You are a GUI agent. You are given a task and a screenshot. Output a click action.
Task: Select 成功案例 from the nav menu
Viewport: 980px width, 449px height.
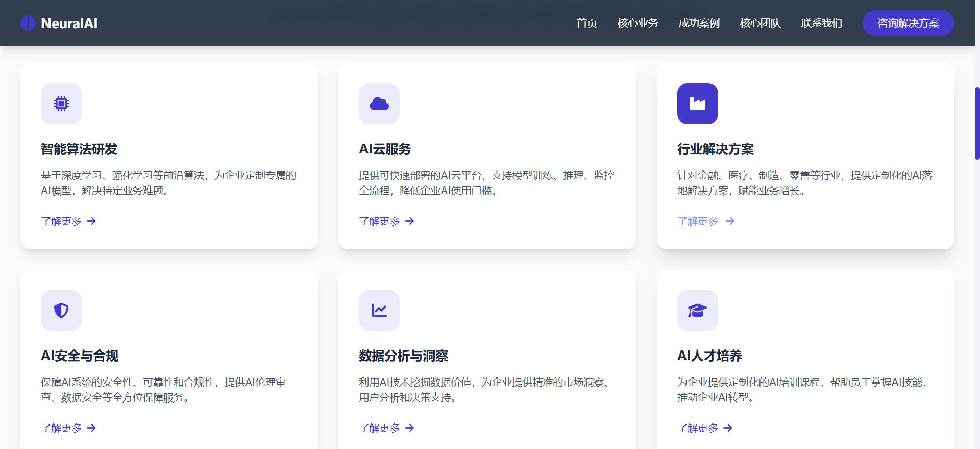[699, 23]
